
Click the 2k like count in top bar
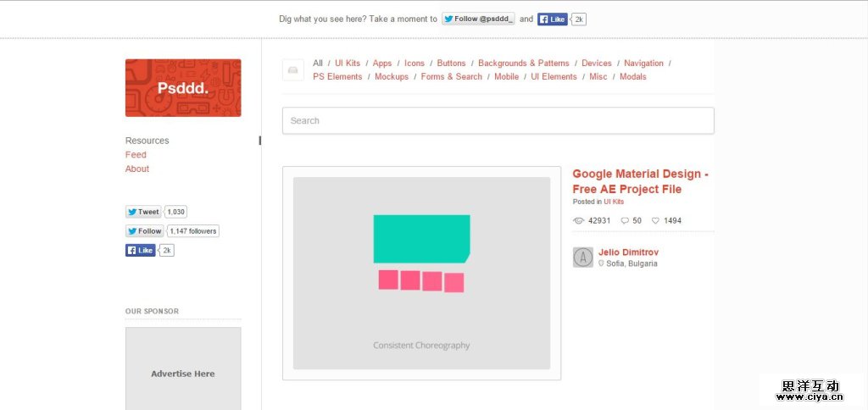tap(579, 19)
